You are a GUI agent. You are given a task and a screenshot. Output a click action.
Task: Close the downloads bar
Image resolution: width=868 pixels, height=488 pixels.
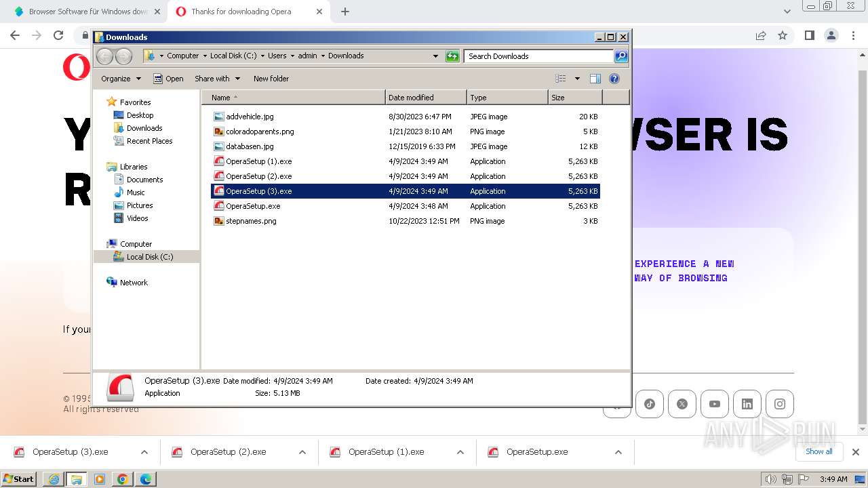click(856, 452)
